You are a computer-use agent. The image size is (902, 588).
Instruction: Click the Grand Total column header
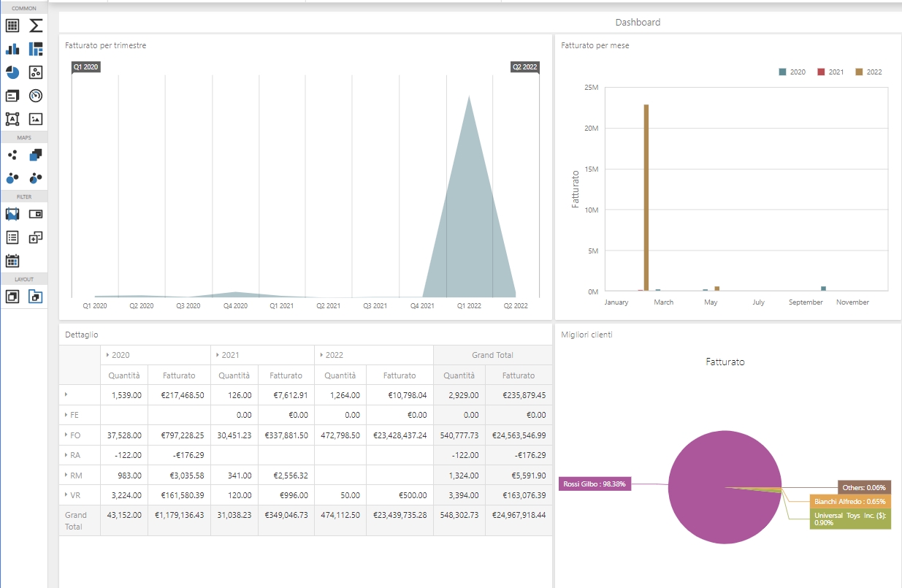[x=493, y=355]
